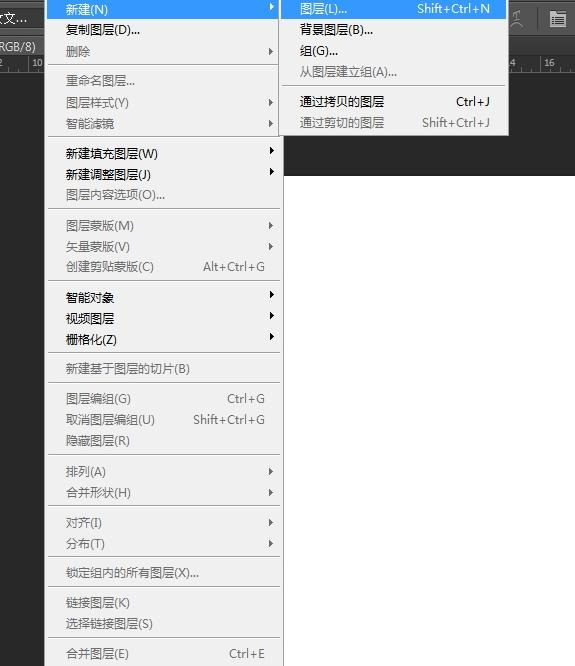The height and width of the screenshot is (666, 575).
Task: Click 新建基于图层的切片(B) entry
Action: [x=163, y=368]
